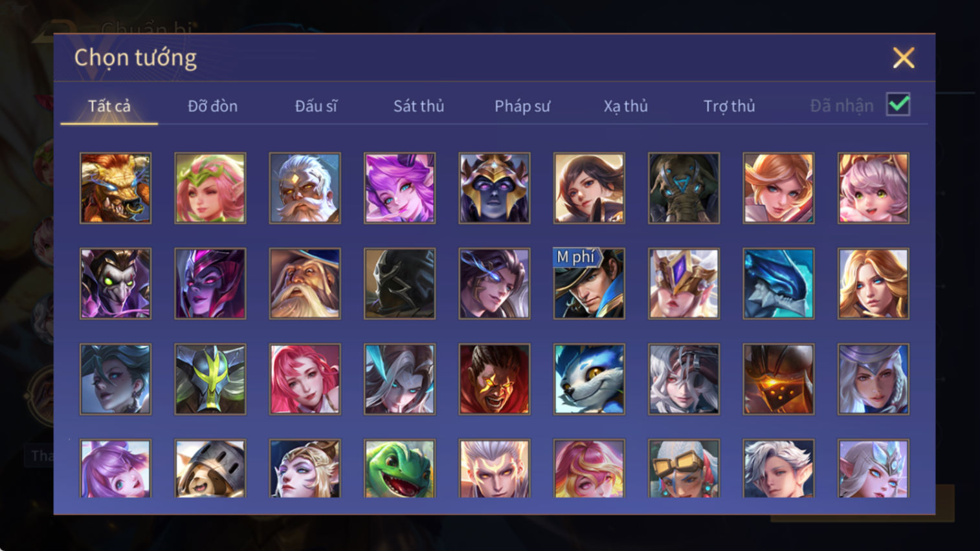Pick the pink-haired cat-eared girl hero
This screenshot has width=980, height=551.
click(x=873, y=188)
